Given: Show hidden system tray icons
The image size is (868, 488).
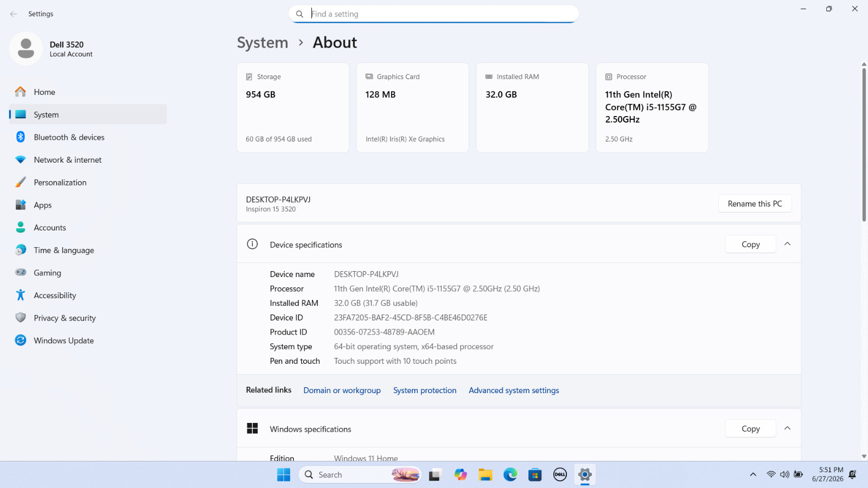Looking at the screenshot, I should point(753,475).
